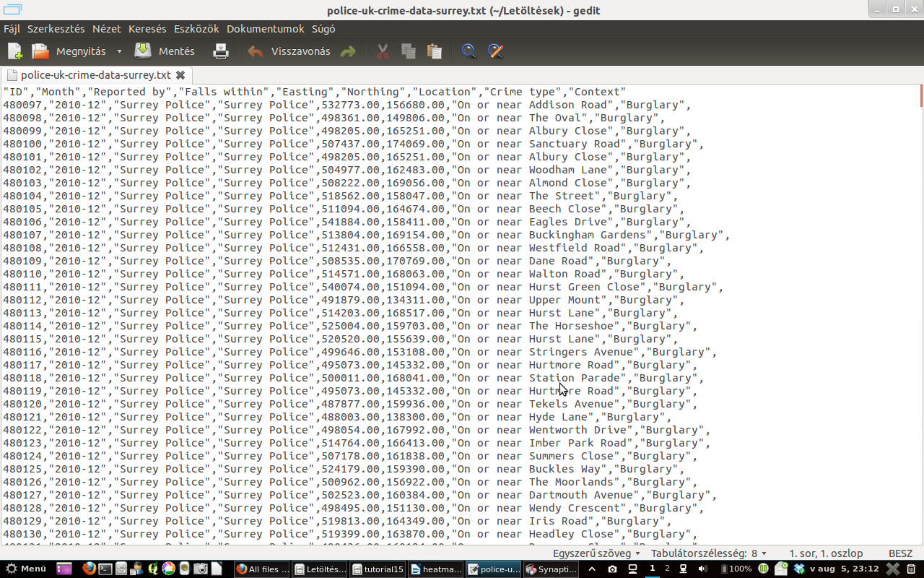Click 'Buckingham Gardens' in row 480107
Viewport: 924px width, 578px height.
pyautogui.click(x=588, y=235)
